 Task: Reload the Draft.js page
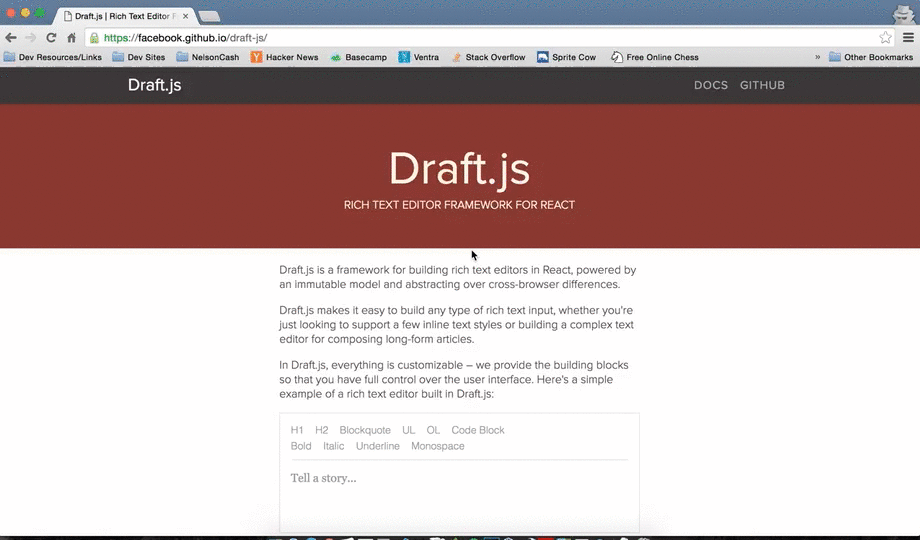click(51, 38)
